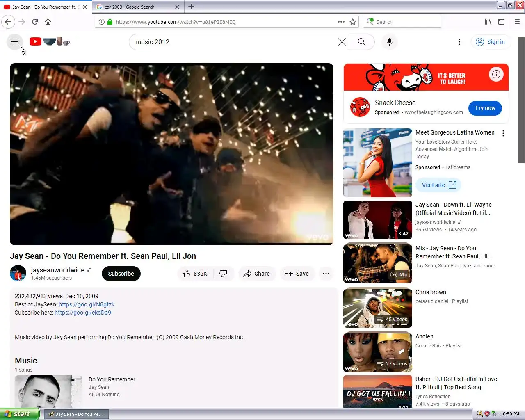Open the song album art thumbnail
Screen dimensions: 525x420
point(48,391)
